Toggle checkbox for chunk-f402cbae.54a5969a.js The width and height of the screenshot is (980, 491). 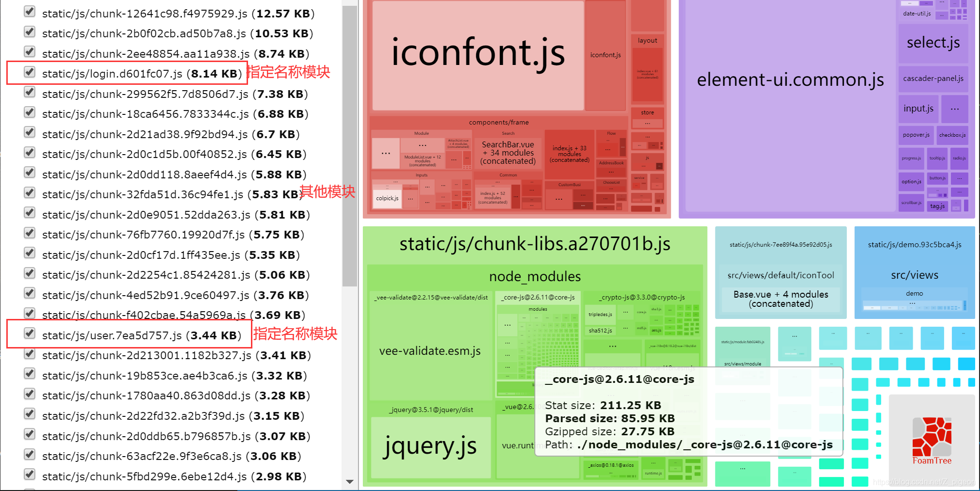[30, 314]
